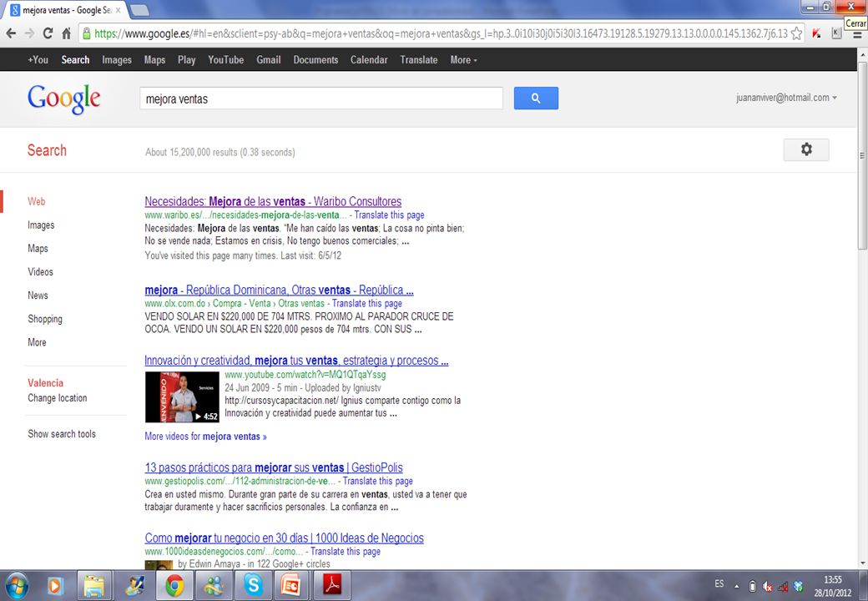Open the Windows Start menu
The width and height of the screenshot is (868, 601).
pyautogui.click(x=17, y=585)
